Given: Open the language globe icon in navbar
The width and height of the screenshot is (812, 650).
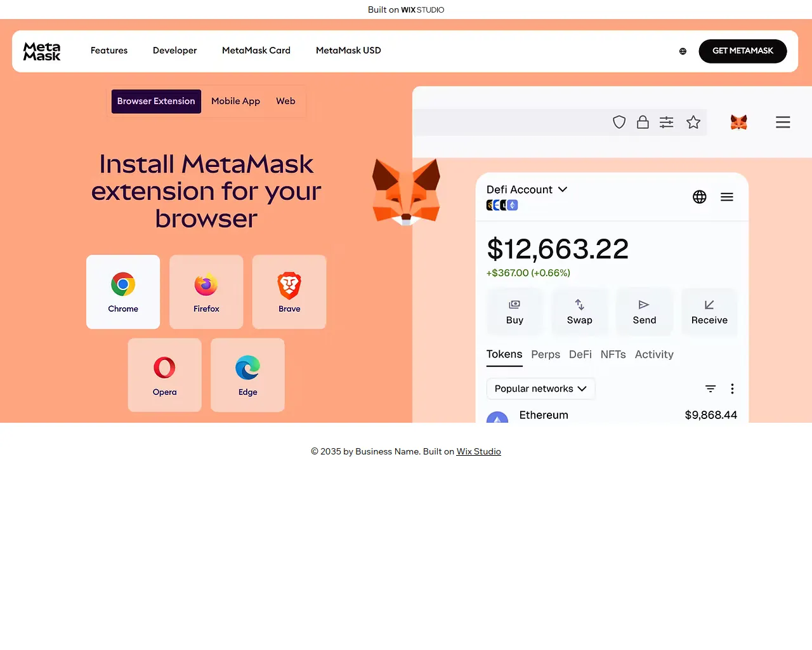Looking at the screenshot, I should 683,51.
